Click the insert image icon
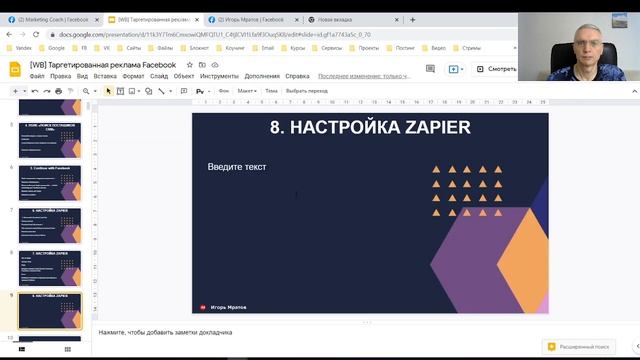 [132, 91]
